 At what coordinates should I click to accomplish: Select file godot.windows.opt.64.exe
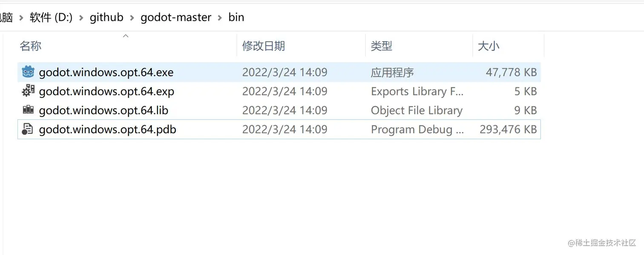(106, 72)
